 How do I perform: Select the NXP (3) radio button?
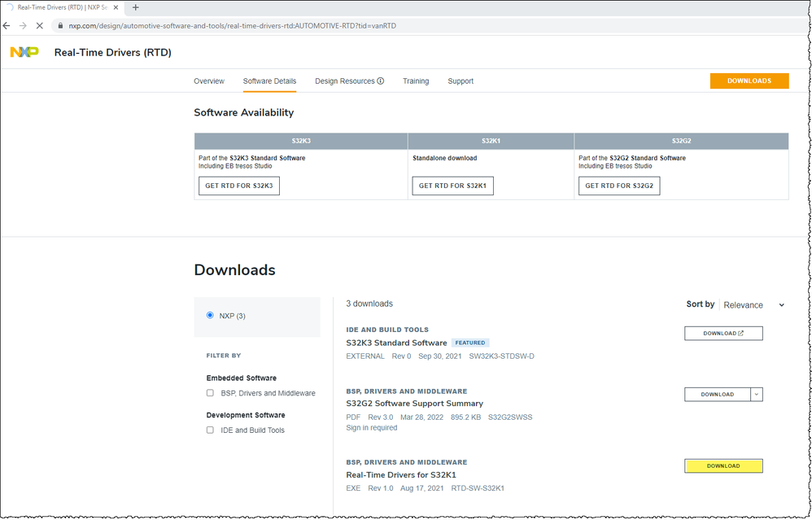[210, 315]
